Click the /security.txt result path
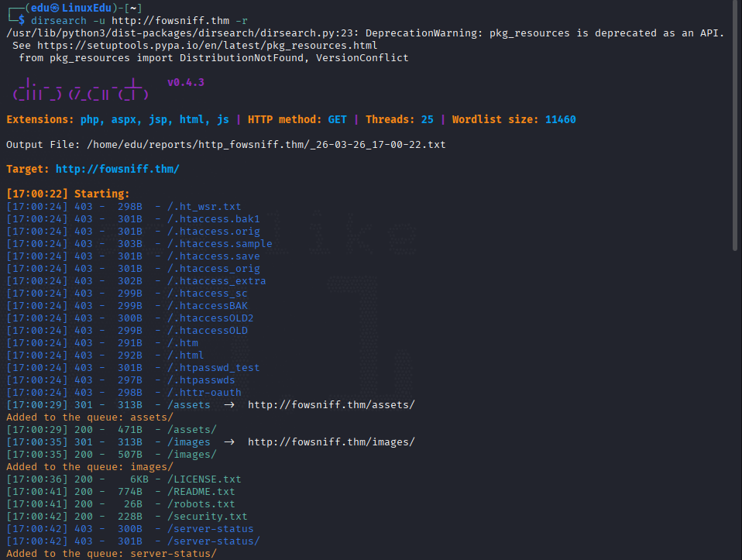Image resolution: width=742 pixels, height=560 pixels. tap(208, 516)
